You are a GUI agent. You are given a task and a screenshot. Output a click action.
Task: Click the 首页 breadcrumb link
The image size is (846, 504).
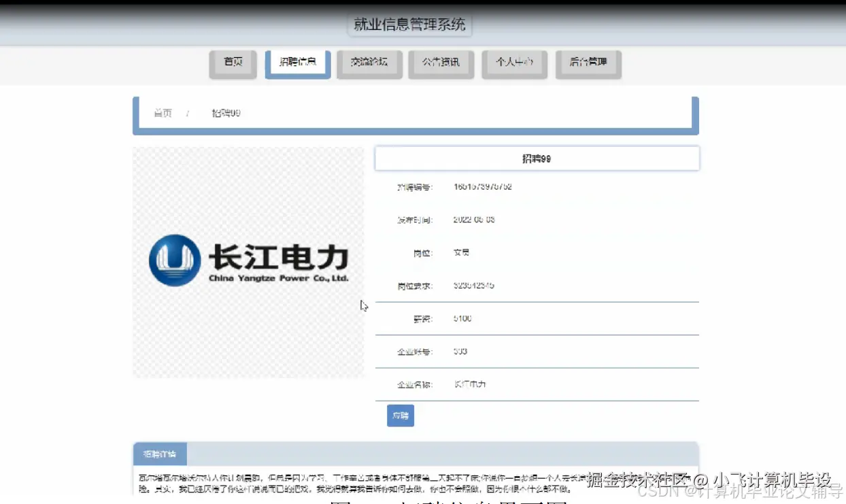pyautogui.click(x=163, y=113)
